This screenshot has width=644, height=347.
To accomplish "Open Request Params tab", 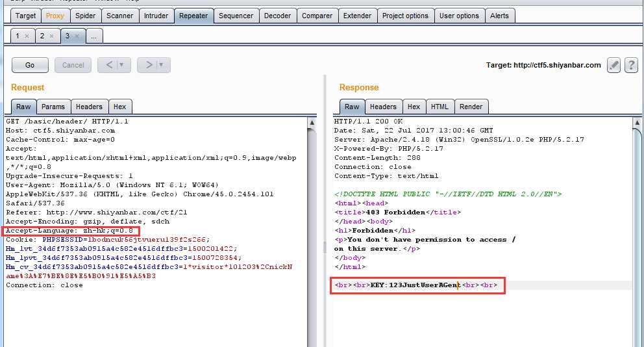I will point(53,107).
